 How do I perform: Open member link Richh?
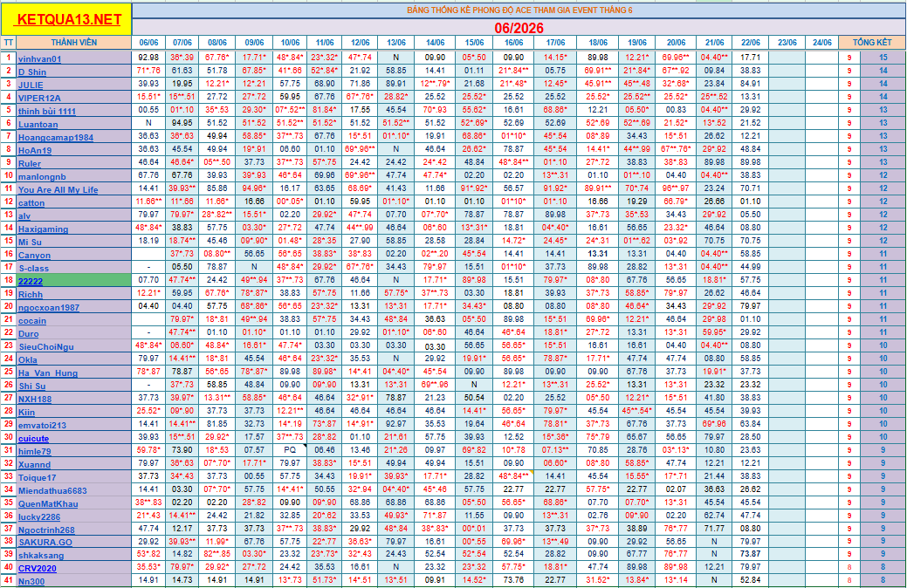click(30, 294)
